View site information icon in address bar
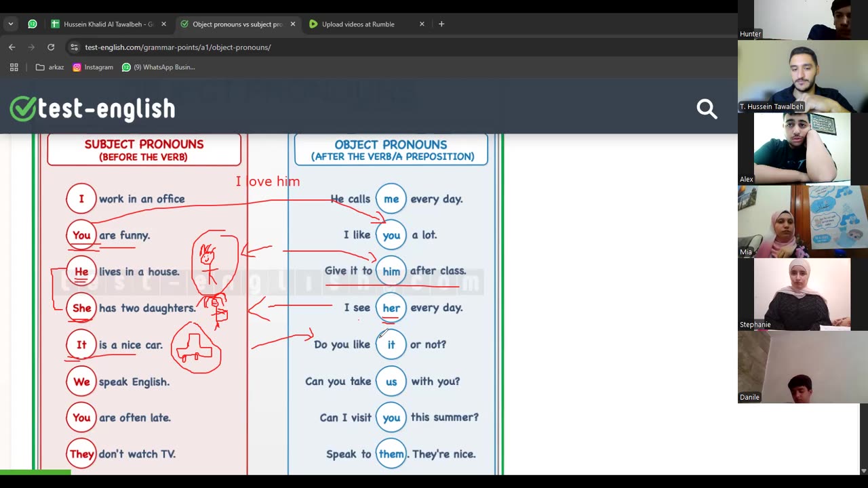 point(74,47)
